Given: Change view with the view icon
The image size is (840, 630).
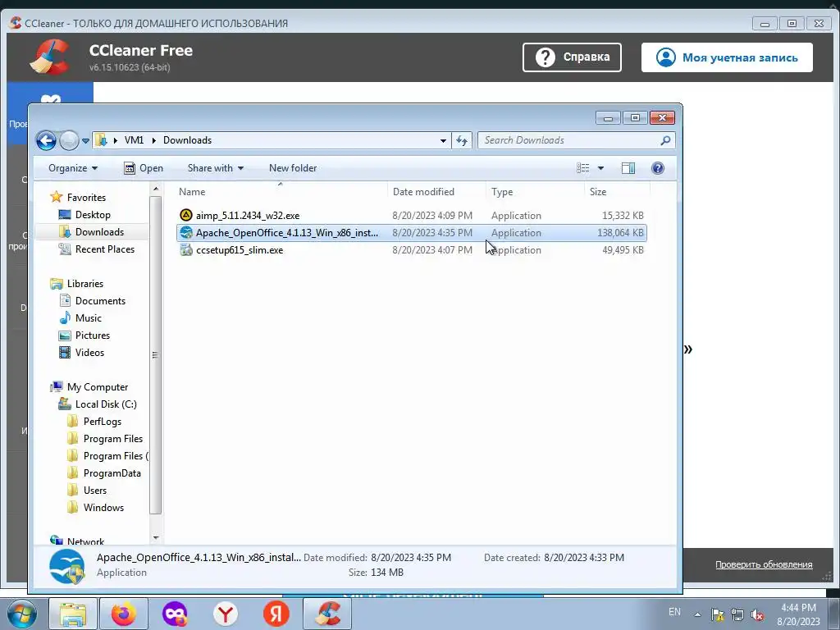Looking at the screenshot, I should point(583,168).
